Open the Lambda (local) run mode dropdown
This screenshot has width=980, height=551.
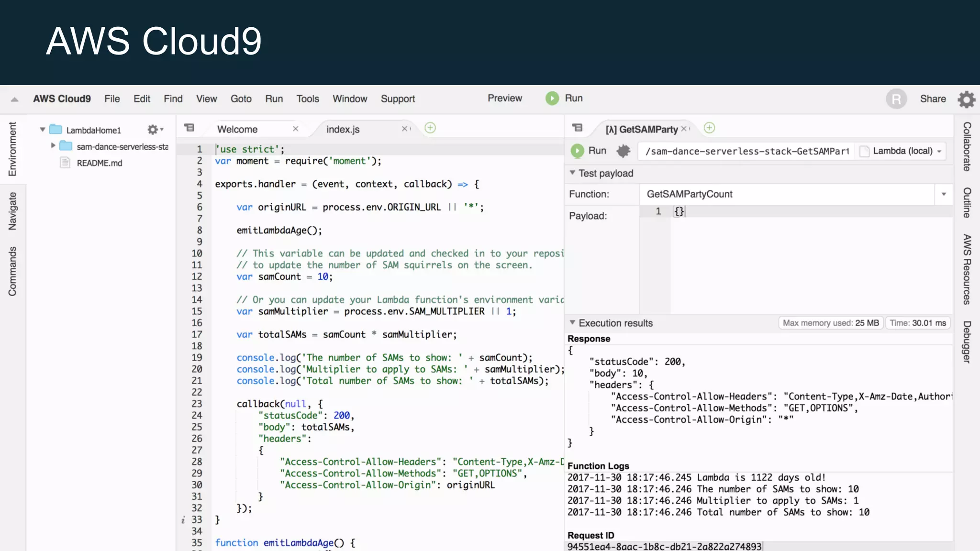click(x=902, y=151)
